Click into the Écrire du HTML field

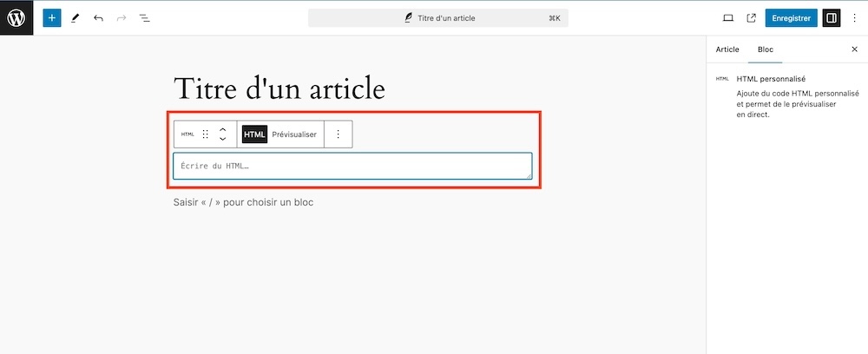pyautogui.click(x=352, y=166)
